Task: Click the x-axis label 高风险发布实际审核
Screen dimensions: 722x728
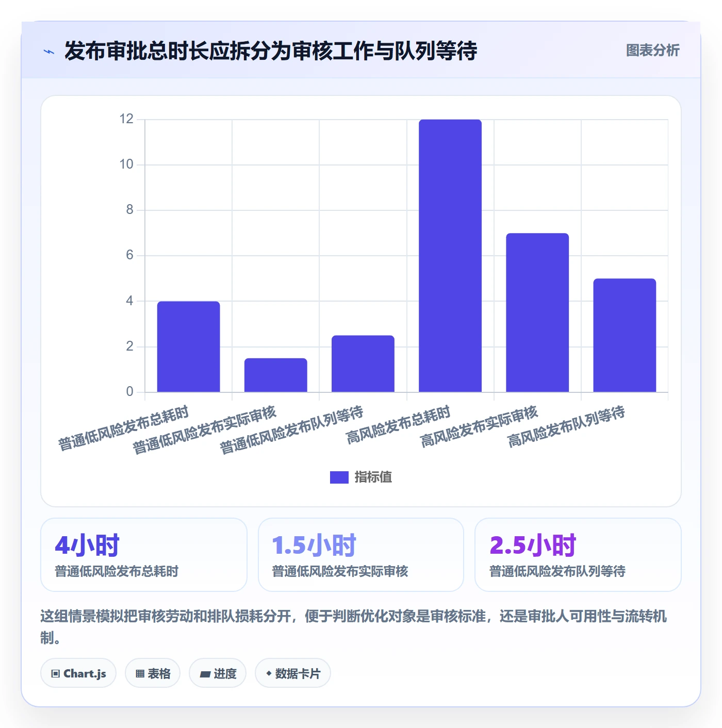Action: [x=479, y=427]
